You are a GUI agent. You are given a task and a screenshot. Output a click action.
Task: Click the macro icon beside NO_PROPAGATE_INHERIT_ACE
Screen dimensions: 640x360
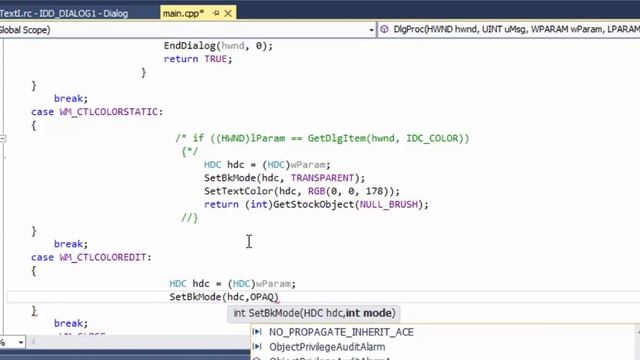click(x=257, y=332)
